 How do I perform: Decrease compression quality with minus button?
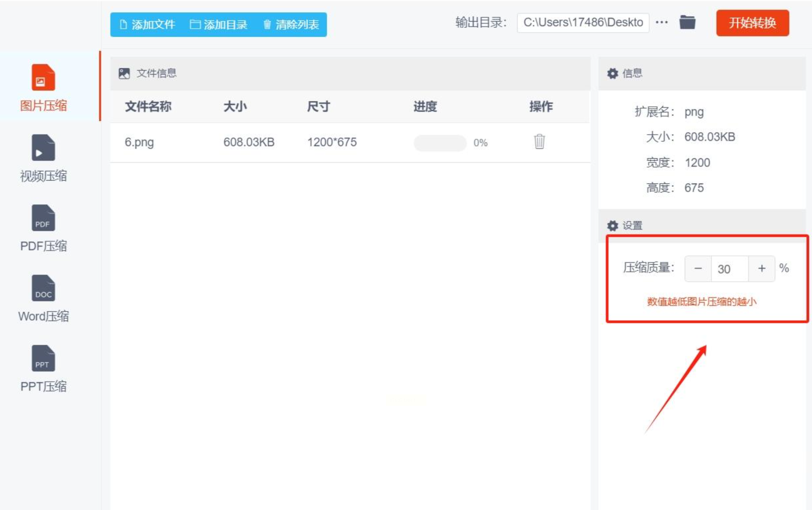698,268
